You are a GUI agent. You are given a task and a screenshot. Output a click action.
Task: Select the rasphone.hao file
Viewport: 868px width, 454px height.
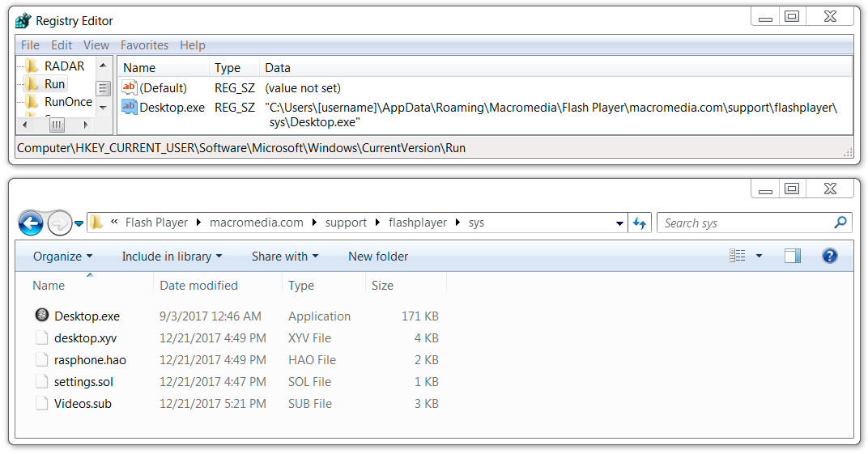pos(90,361)
